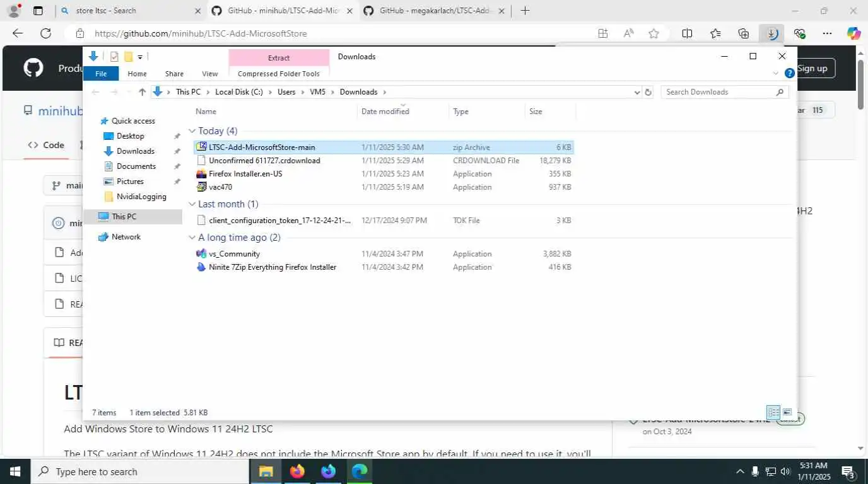Select the vac470 application file
The image size is (868, 484).
220,187
